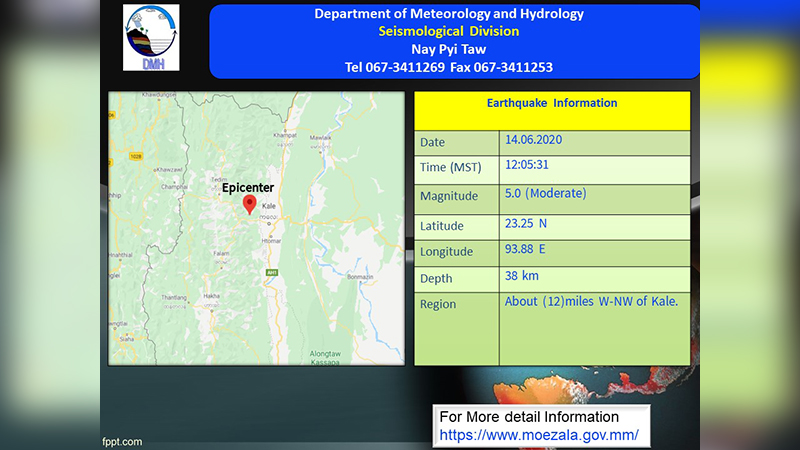Click the Falam label on the map
This screenshot has width=800, height=450.
(221, 254)
